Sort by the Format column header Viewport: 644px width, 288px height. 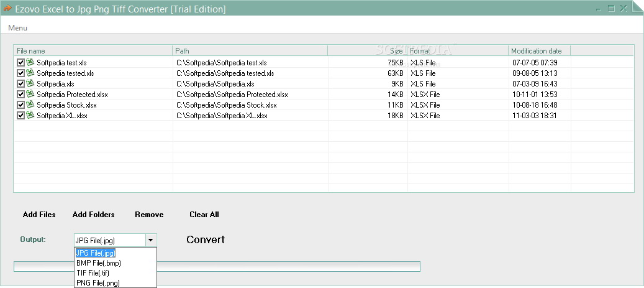click(x=458, y=50)
